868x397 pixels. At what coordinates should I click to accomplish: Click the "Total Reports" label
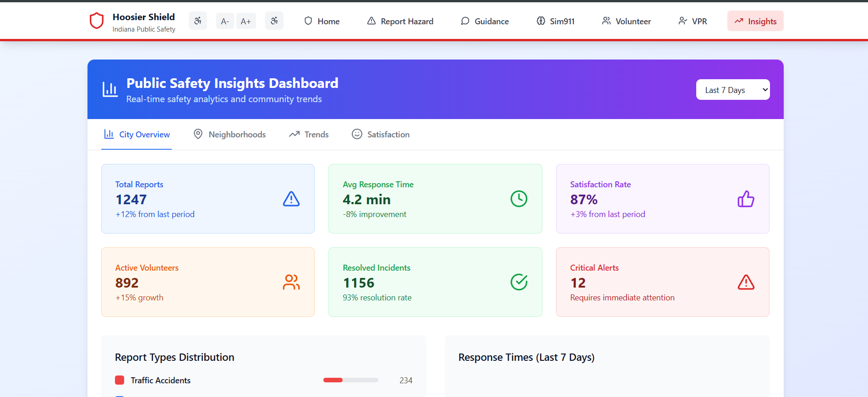[x=139, y=185]
